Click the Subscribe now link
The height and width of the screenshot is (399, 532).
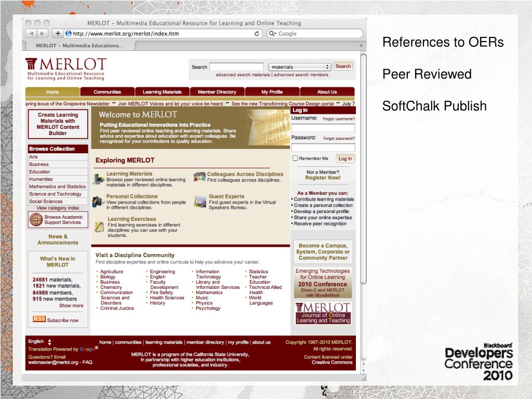[x=63, y=320]
